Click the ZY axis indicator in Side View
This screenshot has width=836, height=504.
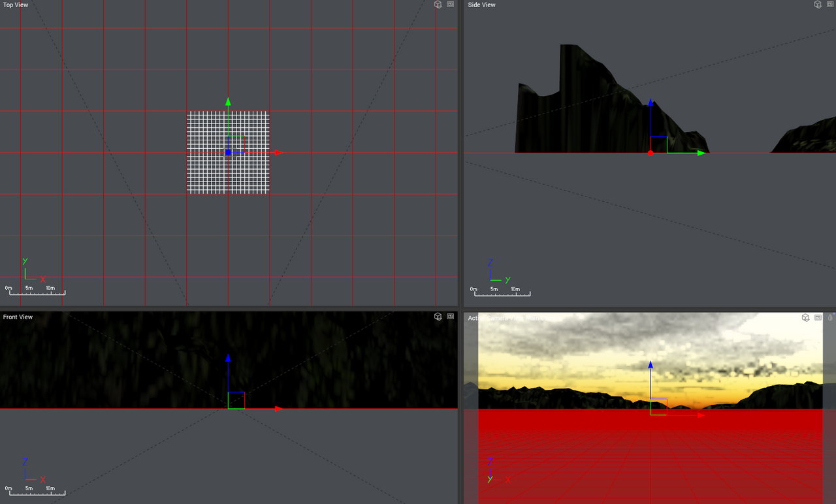(500, 271)
